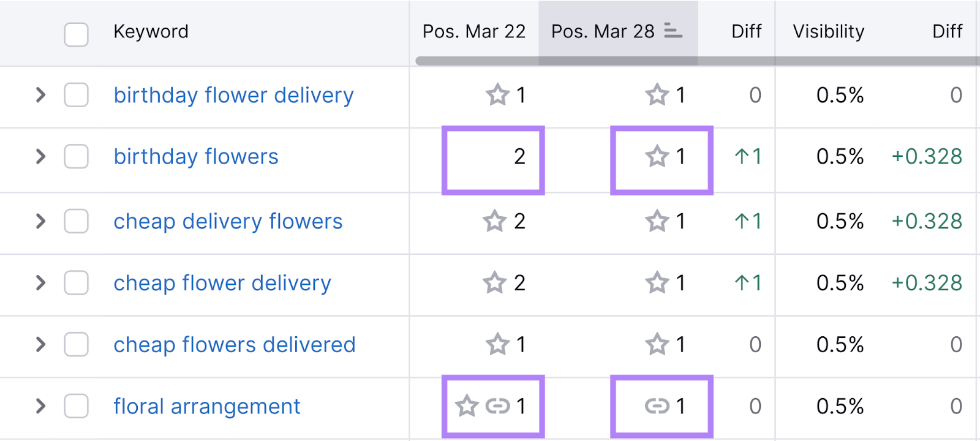Screen dimensions: 980x441
Task: Toggle the star beside cheap flowers delivered Mar 22
Action: click(497, 344)
